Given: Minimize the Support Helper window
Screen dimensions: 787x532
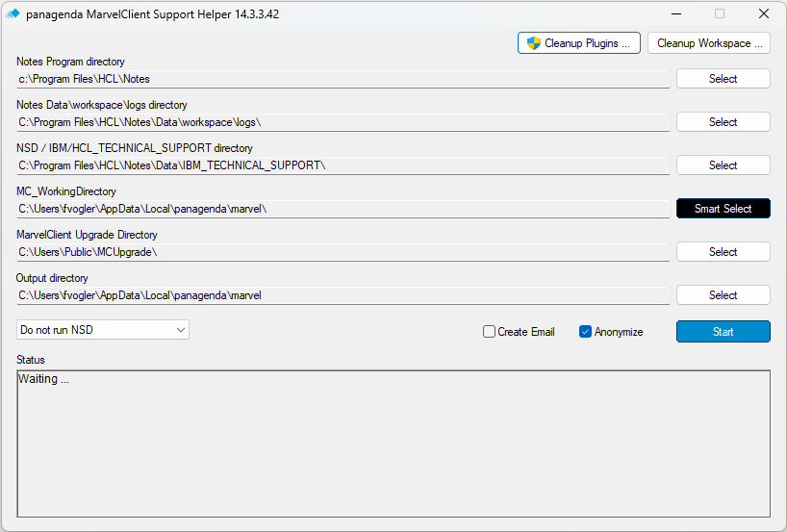Looking at the screenshot, I should 676,14.
